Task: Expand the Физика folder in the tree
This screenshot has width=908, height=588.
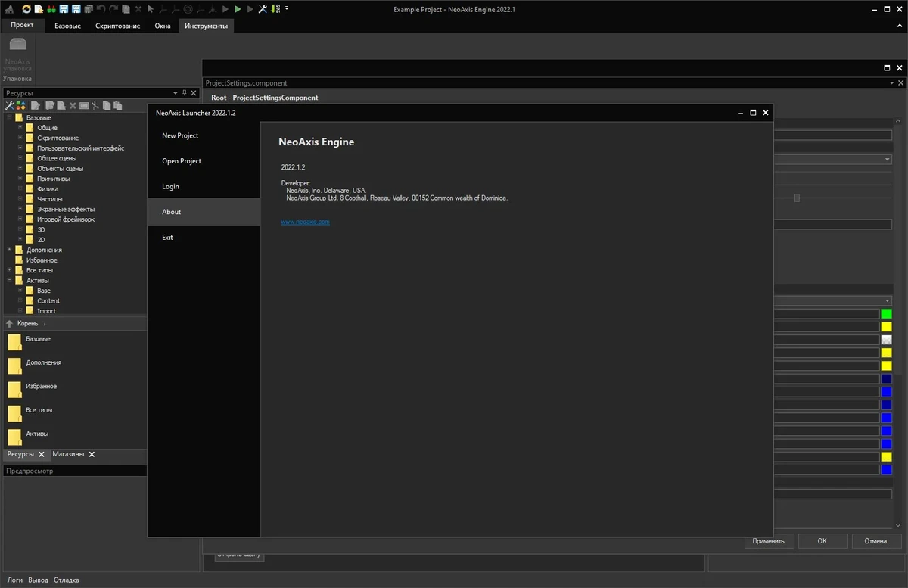Action: point(20,188)
